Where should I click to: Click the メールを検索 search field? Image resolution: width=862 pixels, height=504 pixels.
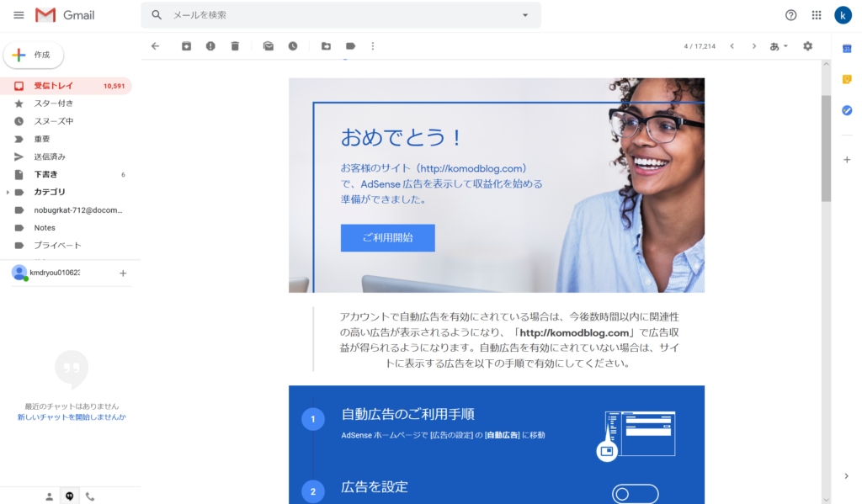(341, 15)
